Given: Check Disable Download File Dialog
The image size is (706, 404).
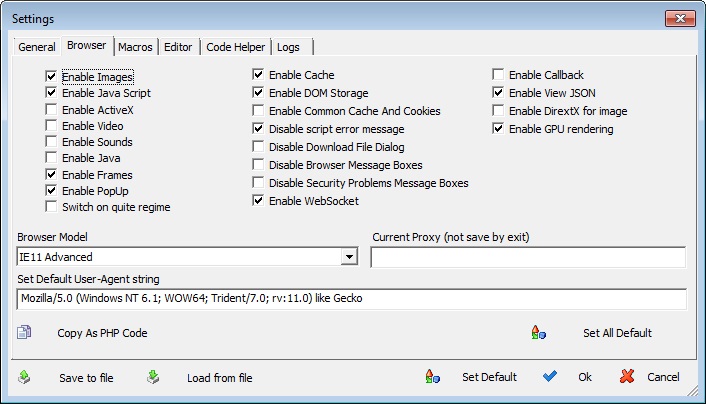Looking at the screenshot, I should point(258,146).
